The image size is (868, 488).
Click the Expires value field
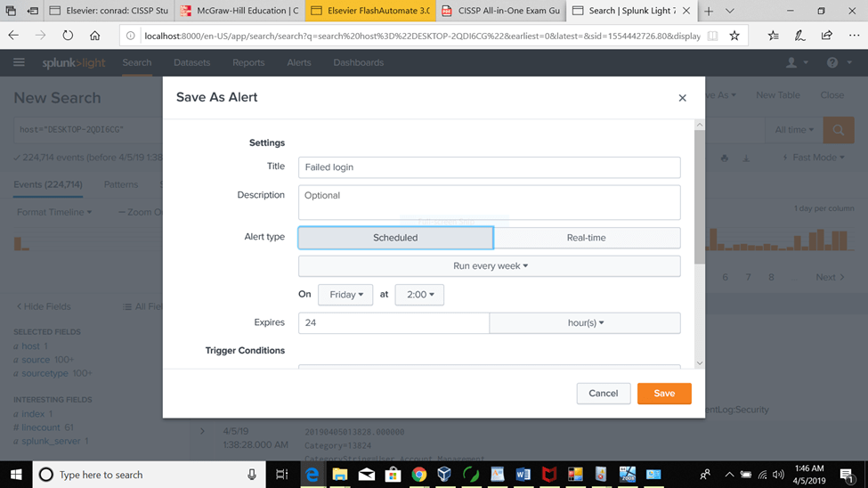[393, 323]
